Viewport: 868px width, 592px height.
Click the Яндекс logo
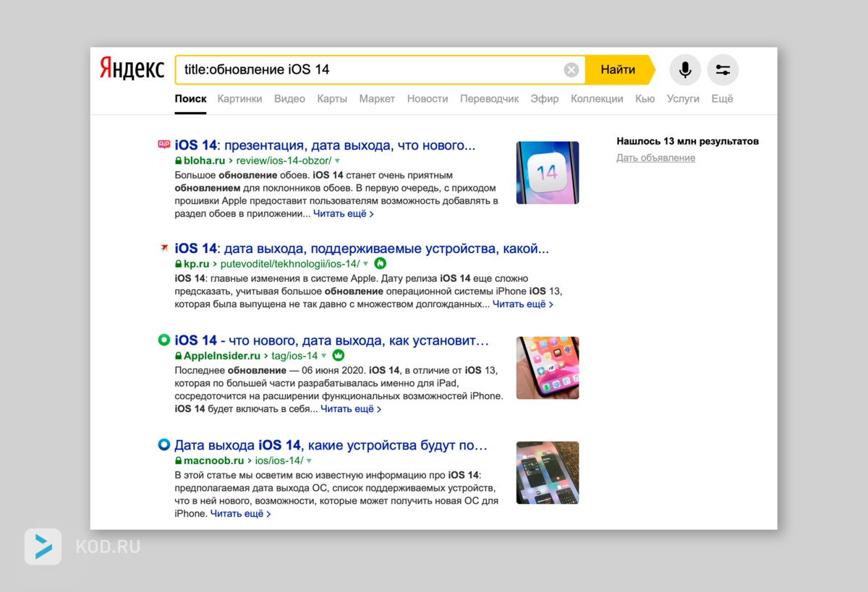(132, 69)
